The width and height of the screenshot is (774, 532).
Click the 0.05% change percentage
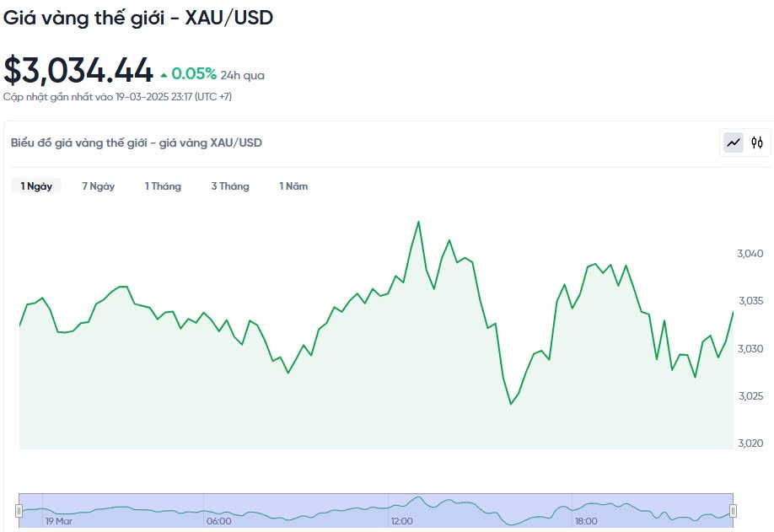click(194, 74)
